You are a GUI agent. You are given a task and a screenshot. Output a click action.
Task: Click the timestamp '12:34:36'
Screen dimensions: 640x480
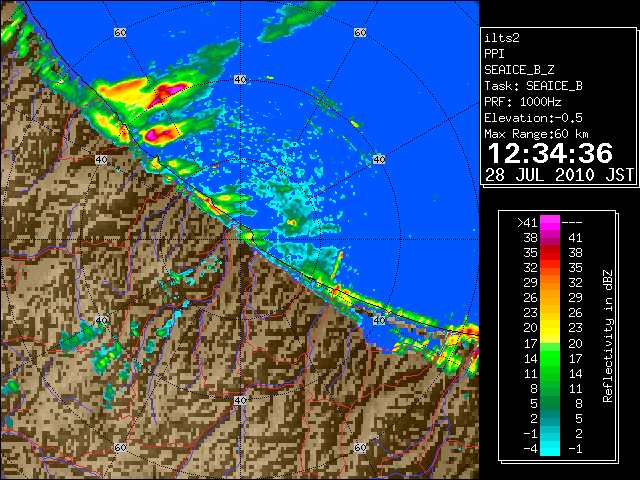[x=550, y=153]
